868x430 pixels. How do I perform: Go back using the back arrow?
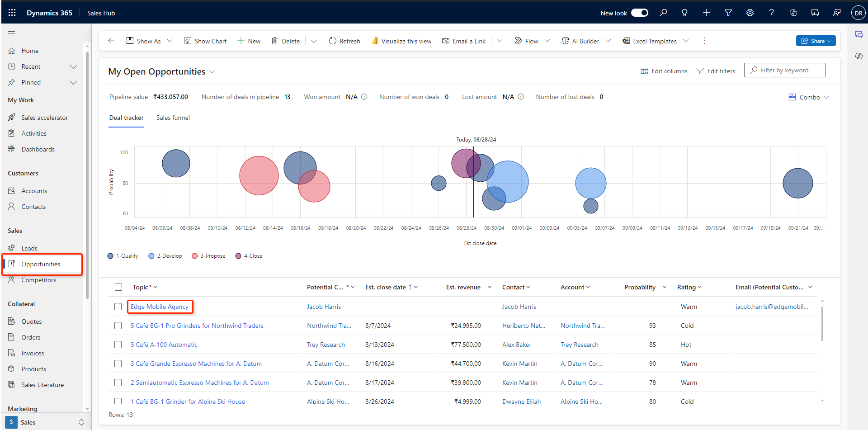[x=111, y=41]
